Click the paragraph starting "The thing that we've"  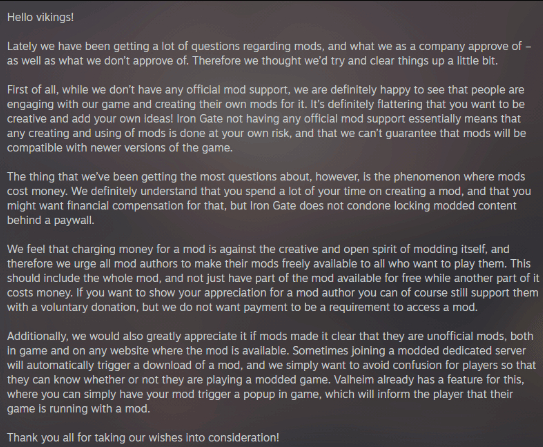coord(269,198)
